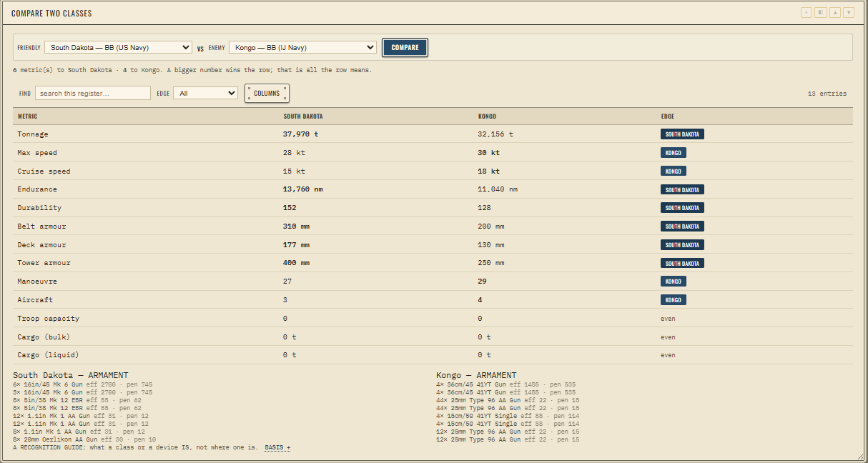Click the Cruise speed row's Kongo badge
868x463 pixels.
pyautogui.click(x=674, y=171)
